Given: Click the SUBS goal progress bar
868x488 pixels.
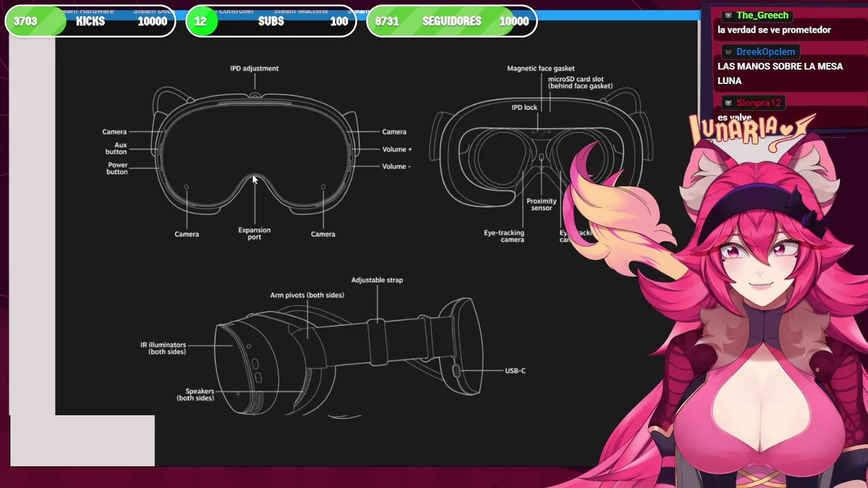Looking at the screenshot, I should coord(271,21).
